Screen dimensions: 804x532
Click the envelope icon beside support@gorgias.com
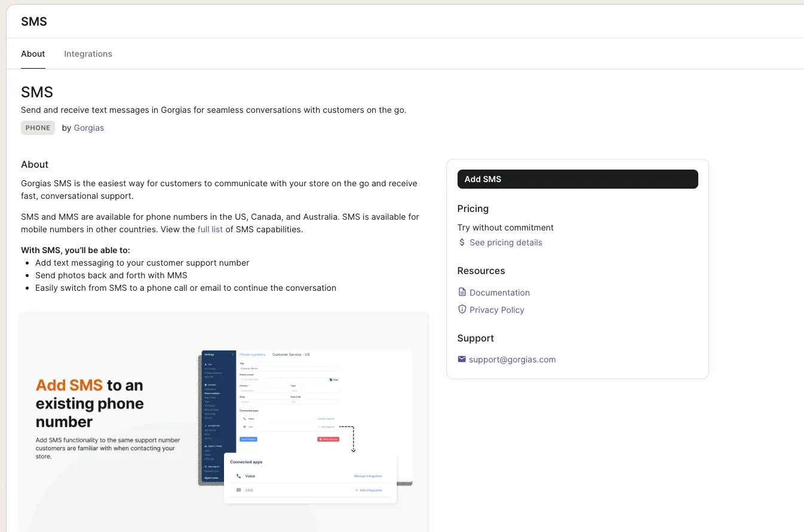point(462,359)
